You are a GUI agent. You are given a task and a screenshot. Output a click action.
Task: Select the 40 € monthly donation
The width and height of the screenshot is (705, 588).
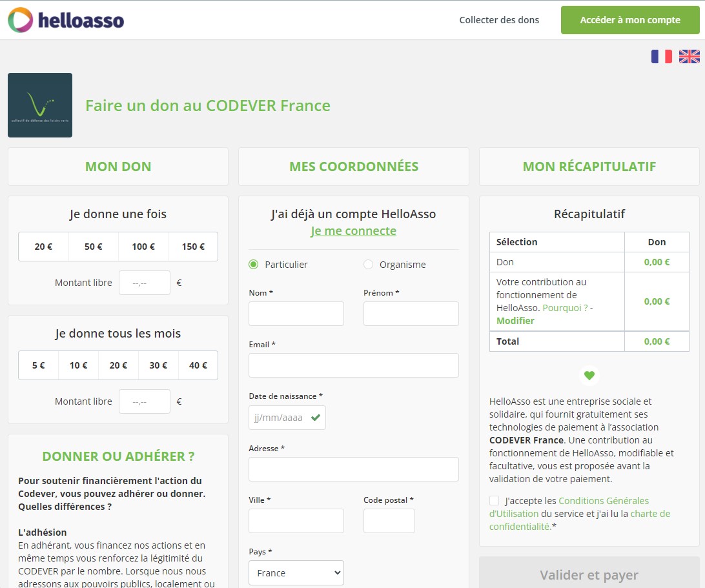coord(198,365)
